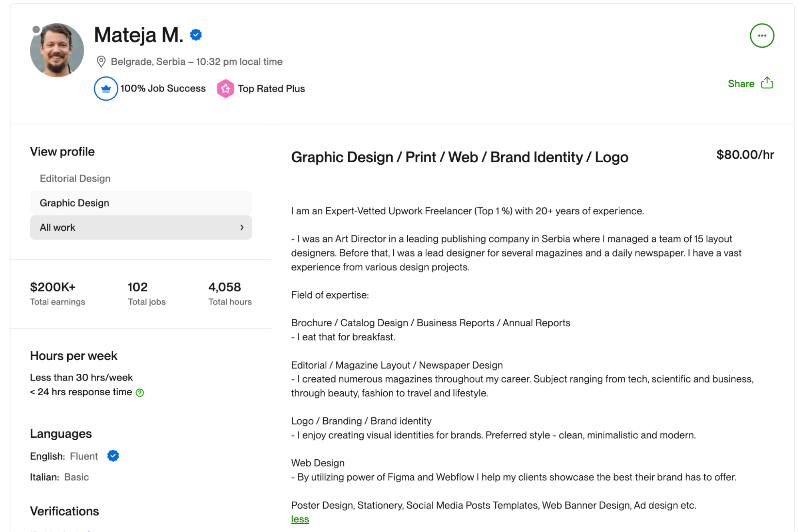
Task: Open the response time help question icon
Action: click(140, 393)
